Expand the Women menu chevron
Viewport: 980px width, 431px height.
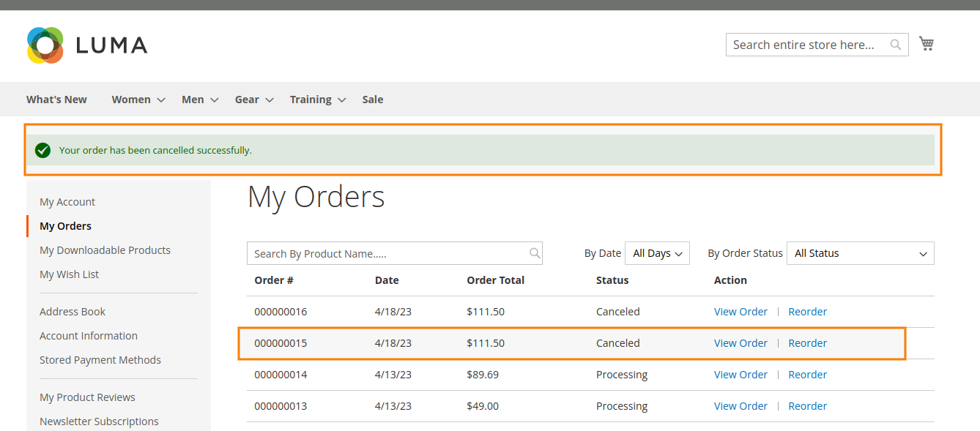[x=161, y=100]
